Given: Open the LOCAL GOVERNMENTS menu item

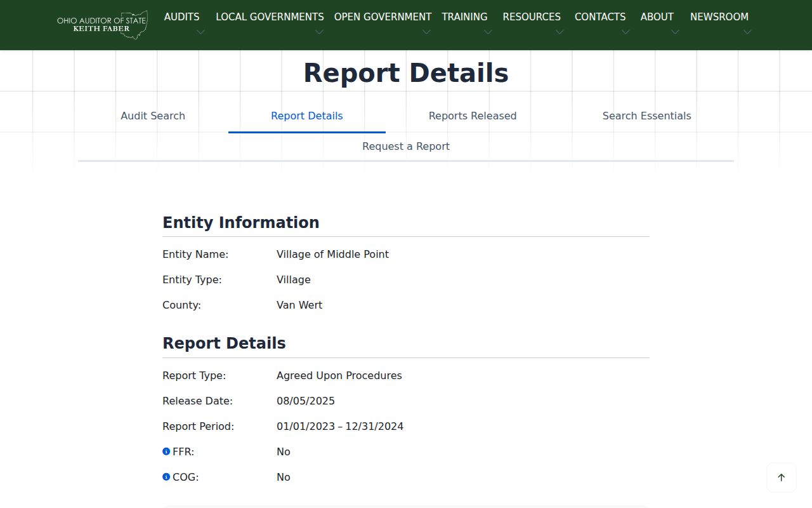Looking at the screenshot, I should click(270, 17).
